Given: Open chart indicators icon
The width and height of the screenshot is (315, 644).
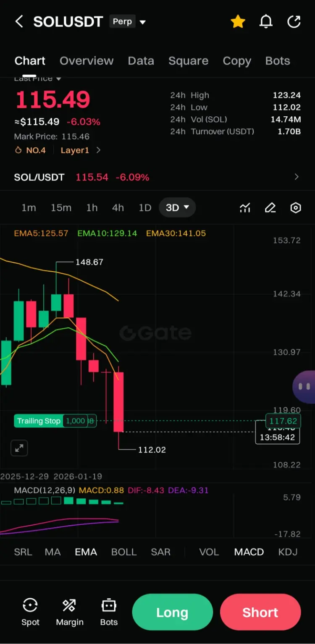Looking at the screenshot, I should 245,208.
